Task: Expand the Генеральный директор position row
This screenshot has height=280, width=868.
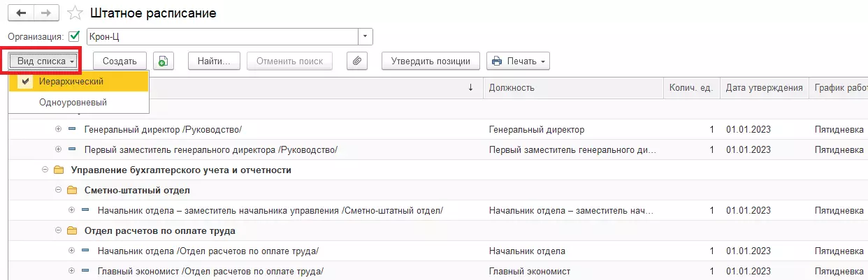Action: click(59, 130)
